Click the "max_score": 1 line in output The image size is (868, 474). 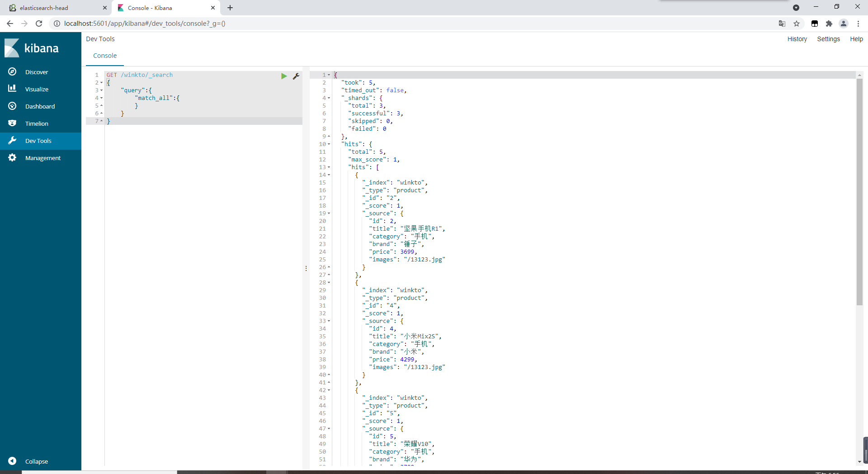pos(374,160)
